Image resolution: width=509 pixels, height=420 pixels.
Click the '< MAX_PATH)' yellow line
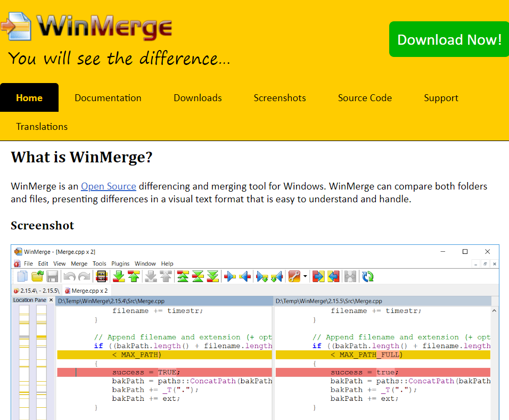(x=165, y=355)
